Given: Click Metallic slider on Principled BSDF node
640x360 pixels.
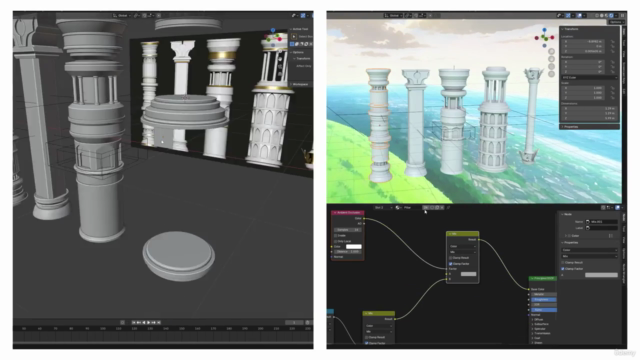Looking at the screenshot, I should 544,294.
